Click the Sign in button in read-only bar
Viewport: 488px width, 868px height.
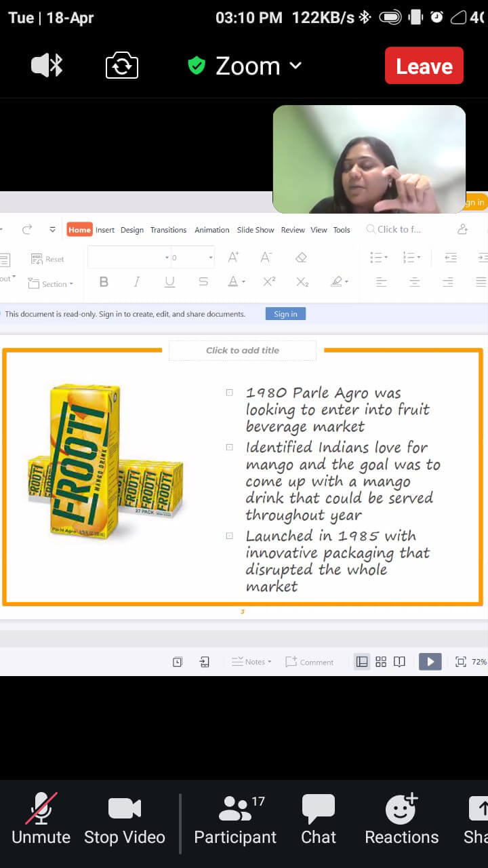[x=285, y=314]
